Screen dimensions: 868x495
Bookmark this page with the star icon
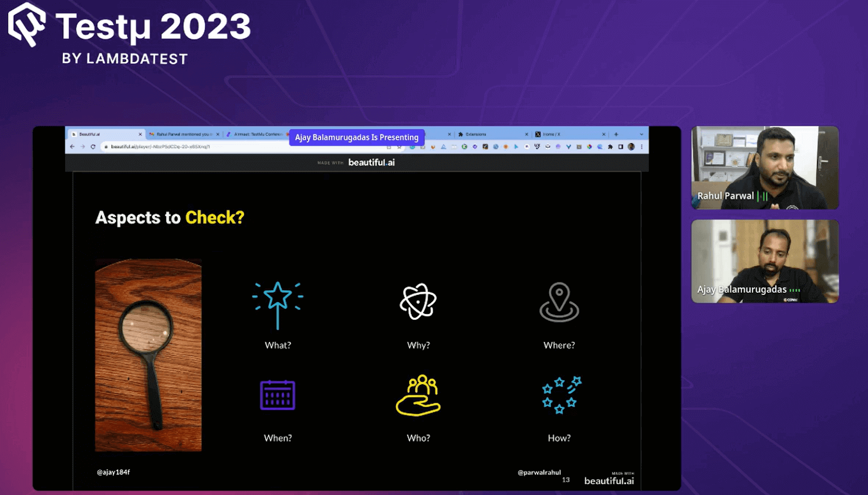click(x=399, y=146)
